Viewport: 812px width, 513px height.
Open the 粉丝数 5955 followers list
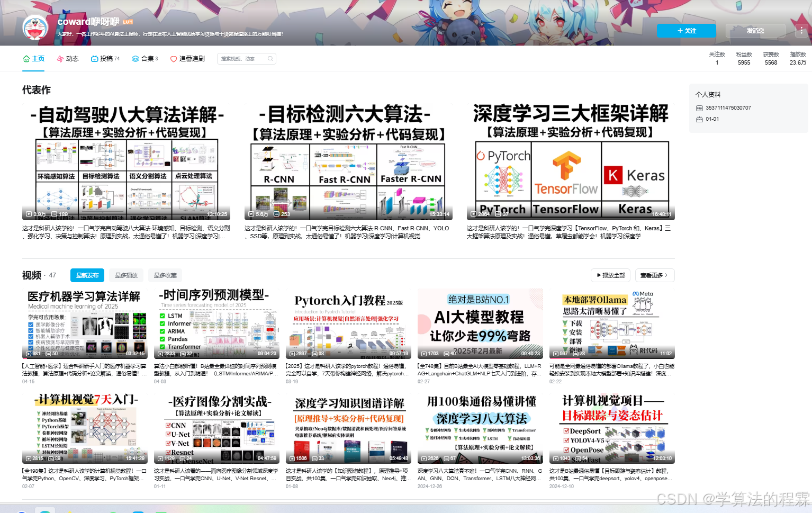(744, 58)
